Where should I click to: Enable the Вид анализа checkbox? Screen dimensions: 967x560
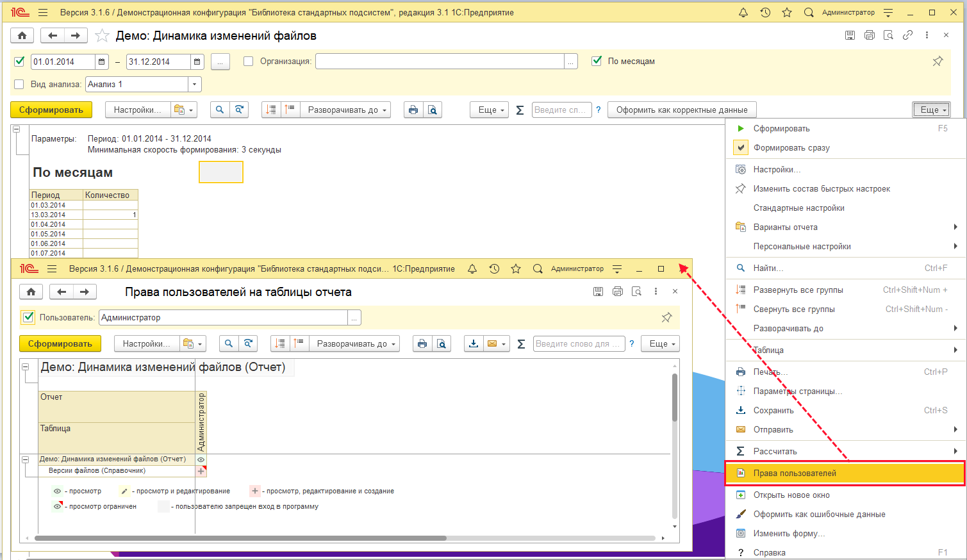pos(19,84)
